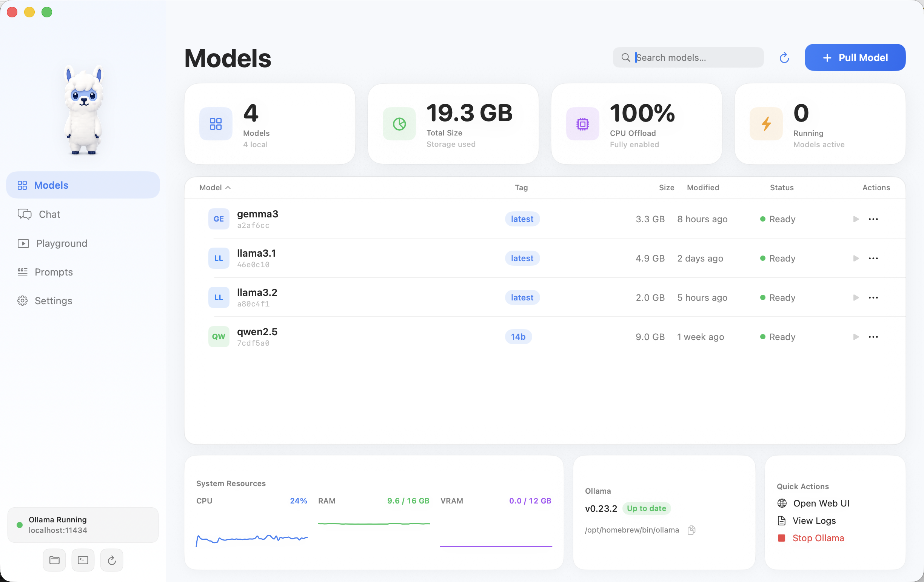Click the llama mascot image
The image size is (924, 582).
[83, 110]
